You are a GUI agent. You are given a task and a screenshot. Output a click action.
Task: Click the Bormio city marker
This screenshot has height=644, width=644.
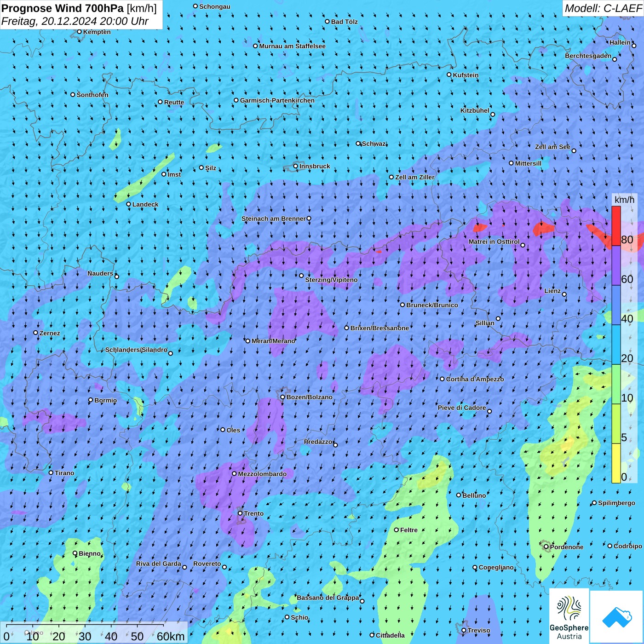[x=91, y=400]
